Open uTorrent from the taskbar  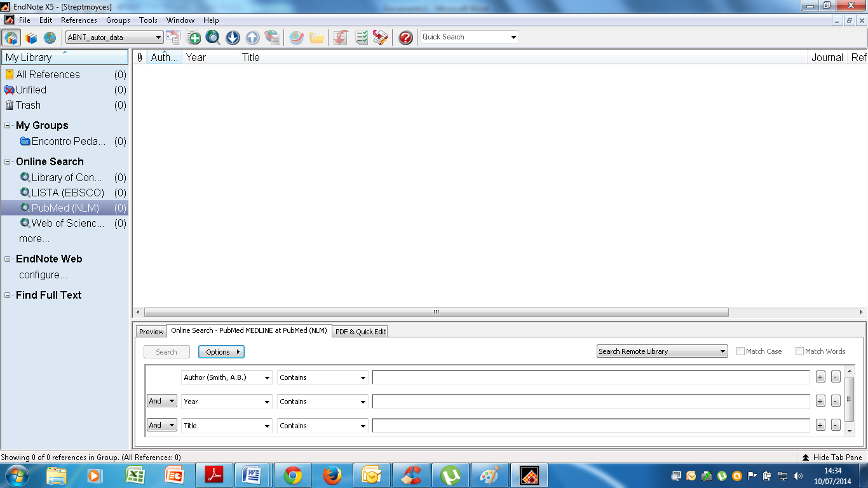click(x=451, y=475)
